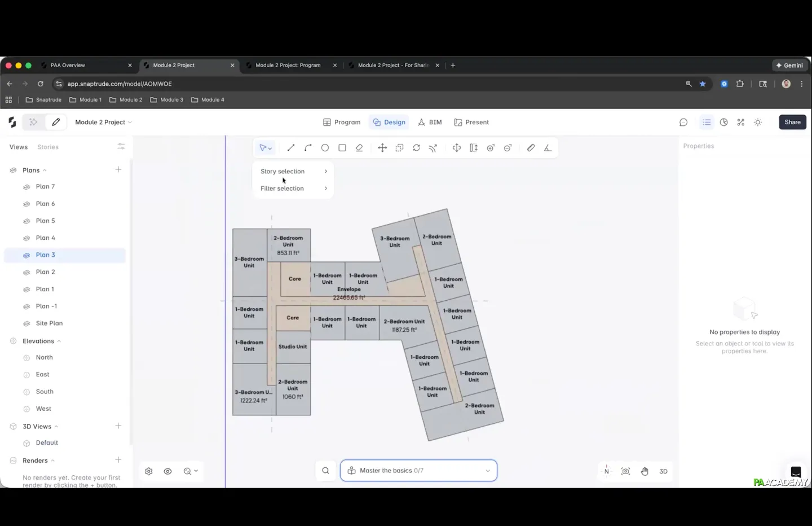Expand Story selection submenu

coord(293,172)
